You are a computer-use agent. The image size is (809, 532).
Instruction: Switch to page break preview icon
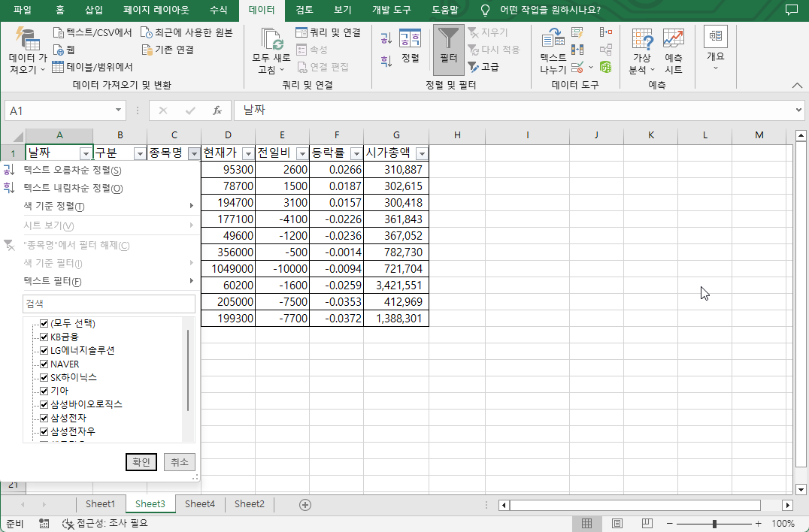coord(647,524)
